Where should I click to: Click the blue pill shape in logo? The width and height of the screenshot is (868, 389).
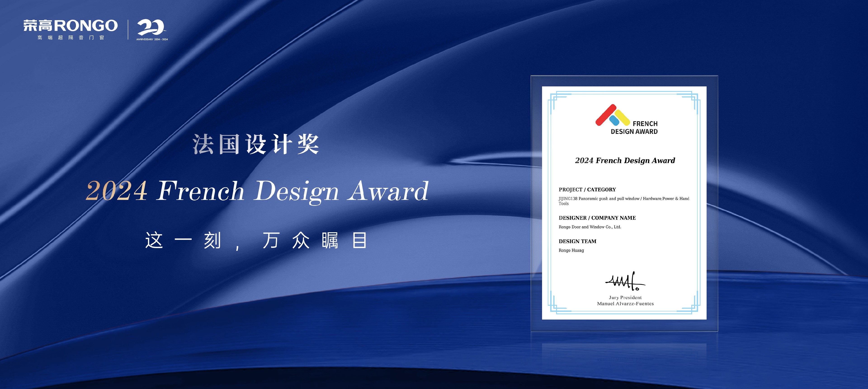tap(614, 120)
